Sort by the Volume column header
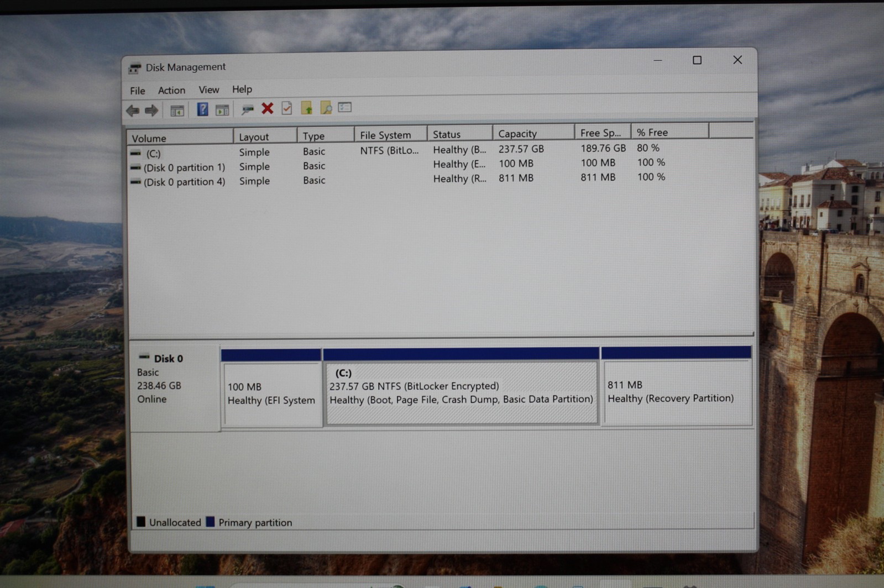The height and width of the screenshot is (588, 884). pos(180,138)
